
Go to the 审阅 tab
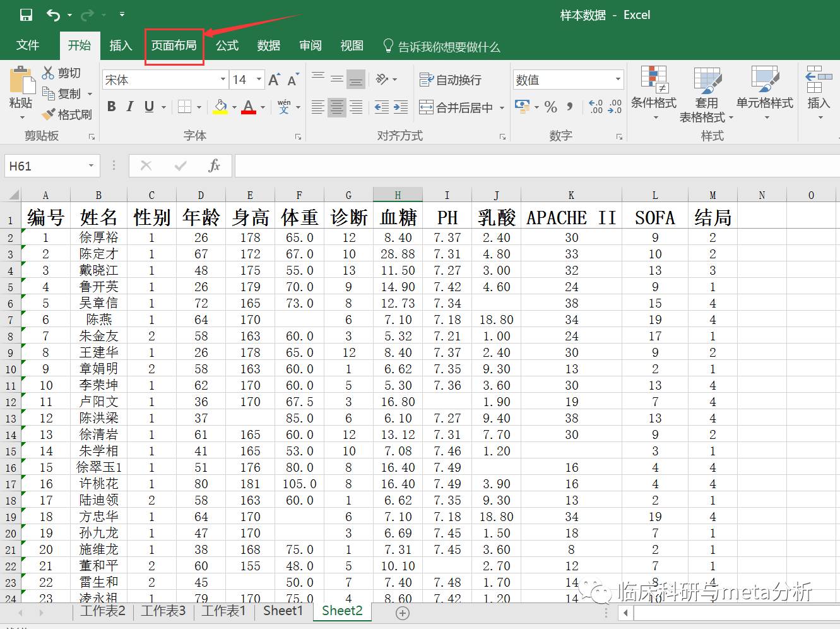(311, 45)
